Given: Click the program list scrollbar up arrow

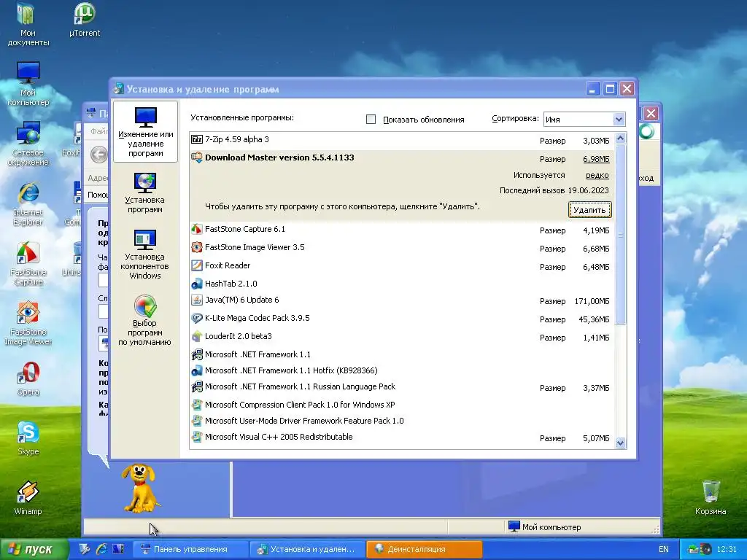Looking at the screenshot, I should 620,138.
